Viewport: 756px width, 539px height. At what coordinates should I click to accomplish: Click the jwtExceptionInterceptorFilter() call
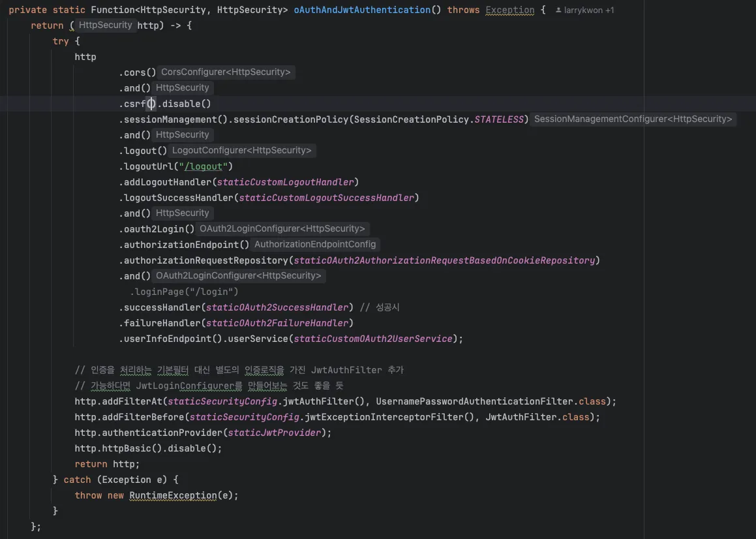click(x=389, y=417)
